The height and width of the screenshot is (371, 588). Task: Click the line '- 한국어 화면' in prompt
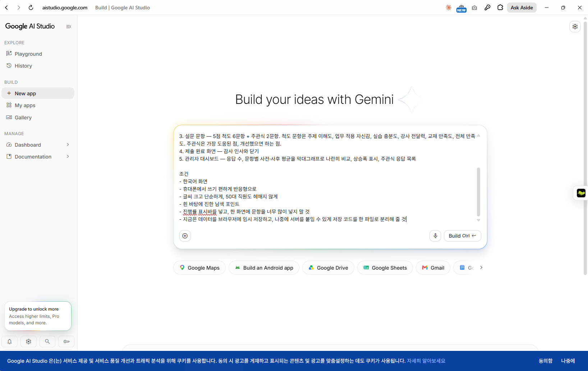point(193,182)
